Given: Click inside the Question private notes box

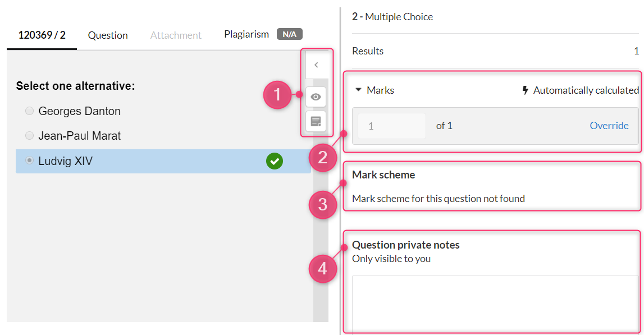Looking at the screenshot, I should click(x=495, y=304).
